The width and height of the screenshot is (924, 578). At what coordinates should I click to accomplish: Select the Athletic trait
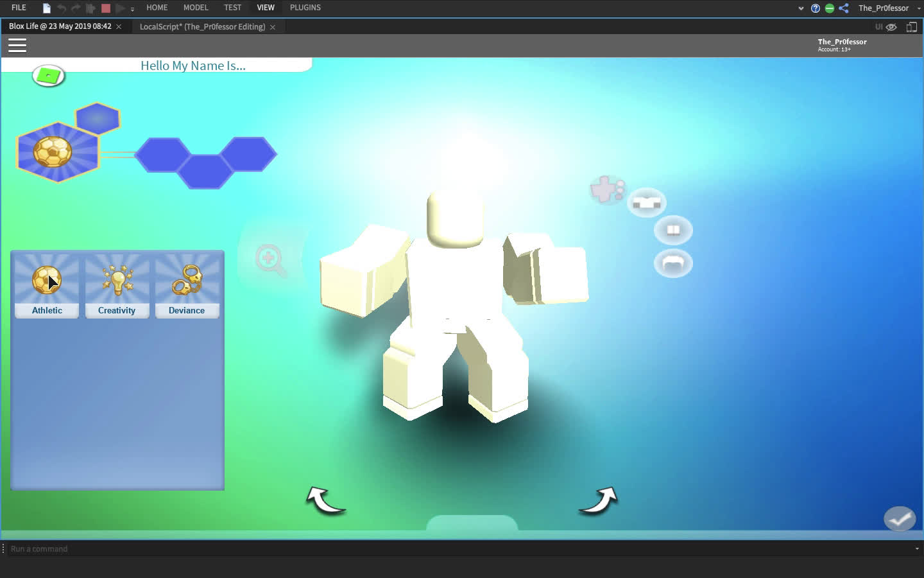coord(47,286)
